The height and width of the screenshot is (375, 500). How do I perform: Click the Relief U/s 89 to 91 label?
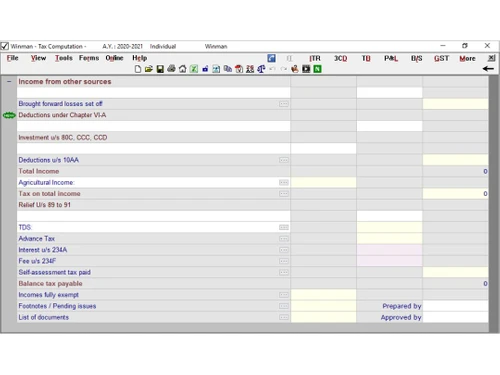(44, 205)
